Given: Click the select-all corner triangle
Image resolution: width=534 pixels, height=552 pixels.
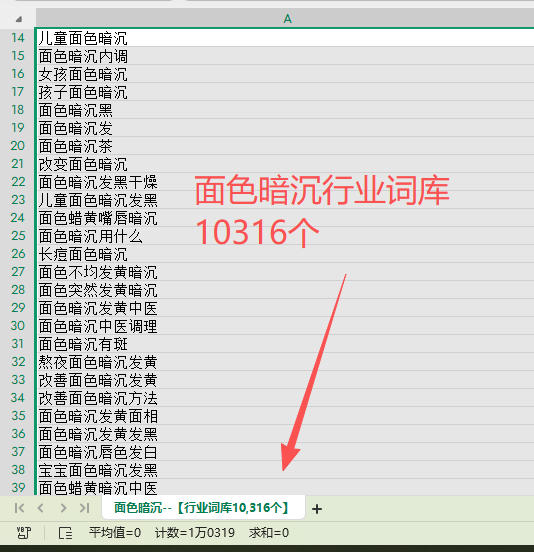Looking at the screenshot, I should click(19, 19).
